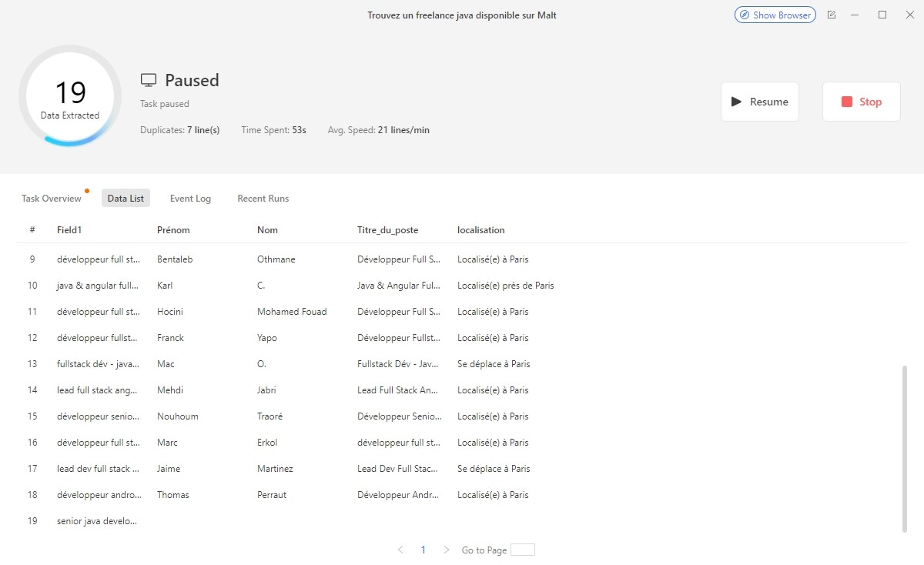This screenshot has width=924, height=565.
Task: Click Hocini in row 11
Action: point(170,312)
